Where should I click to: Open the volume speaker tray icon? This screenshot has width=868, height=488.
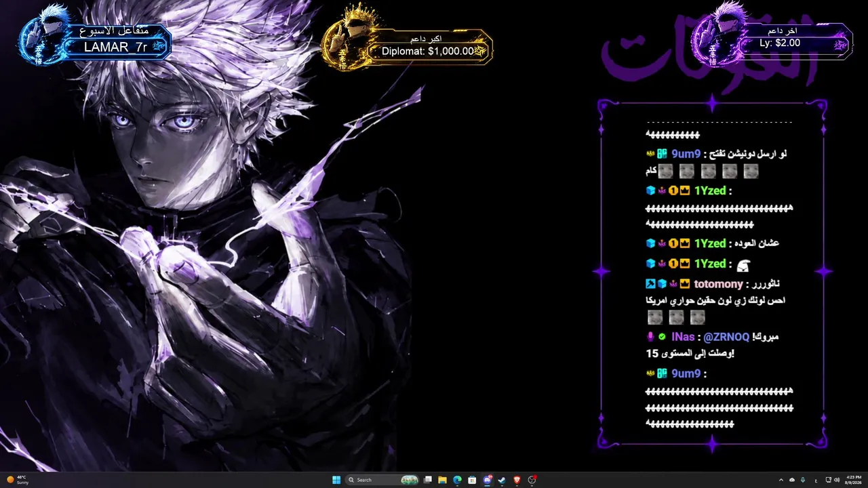[837, 480]
